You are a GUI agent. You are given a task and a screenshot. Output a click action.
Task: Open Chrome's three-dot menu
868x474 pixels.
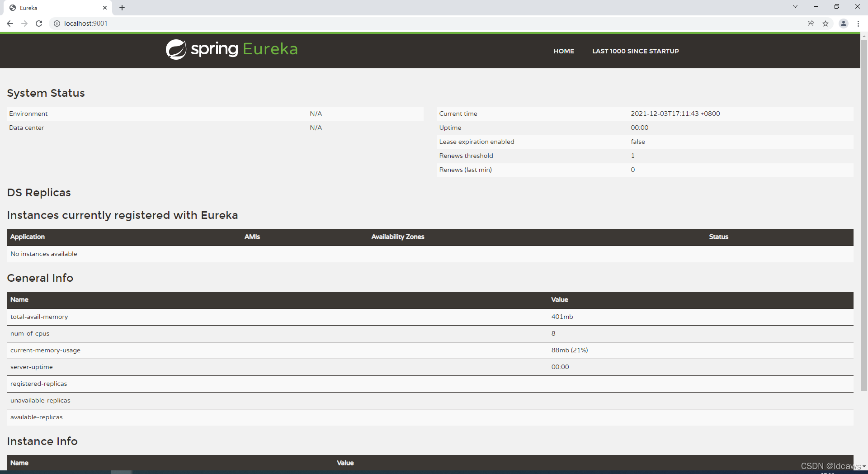pos(858,24)
